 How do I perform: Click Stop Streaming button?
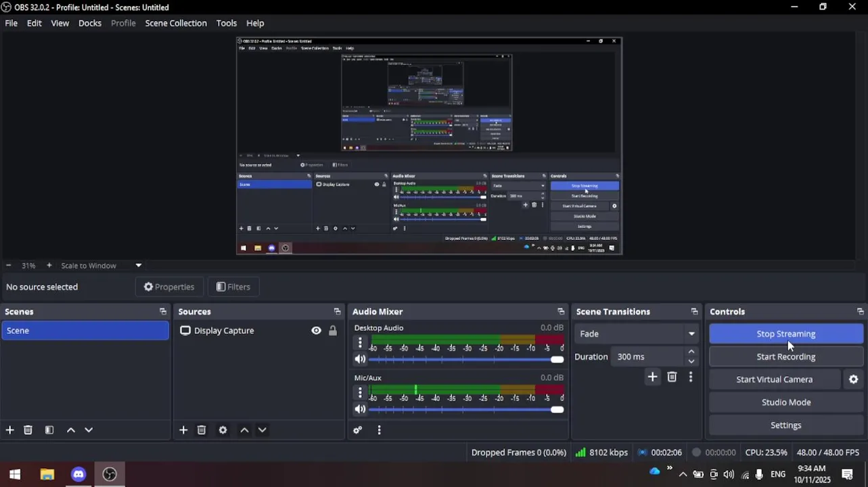pyautogui.click(x=786, y=333)
